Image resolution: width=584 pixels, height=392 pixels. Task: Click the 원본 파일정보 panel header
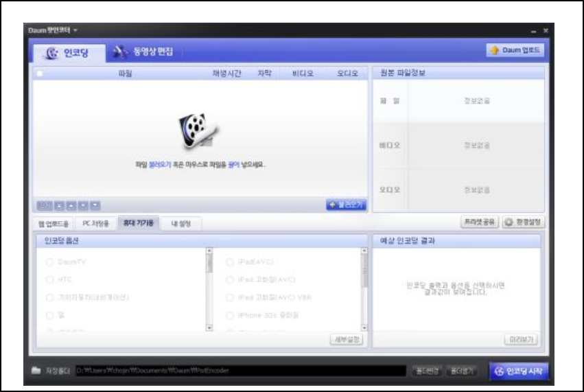point(458,73)
